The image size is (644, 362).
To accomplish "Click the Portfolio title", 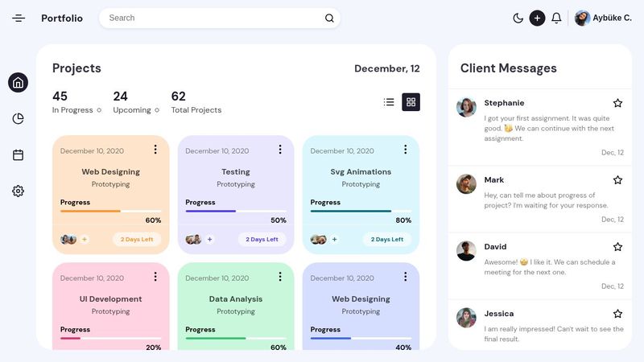I will pyautogui.click(x=62, y=18).
